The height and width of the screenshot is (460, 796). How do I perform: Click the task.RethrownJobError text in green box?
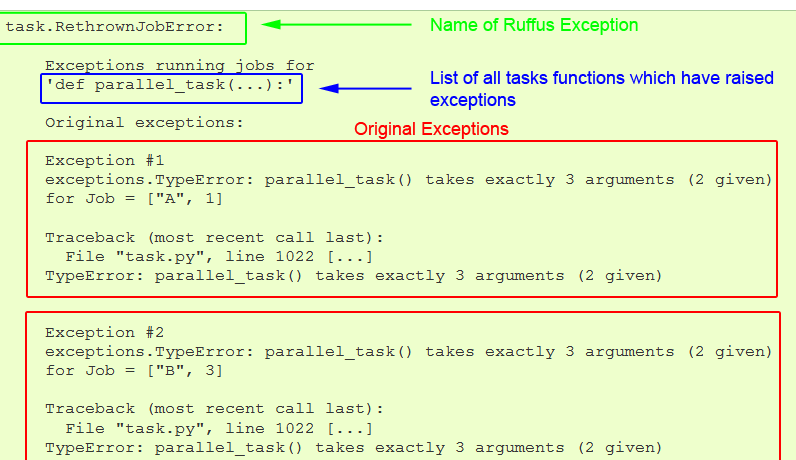pos(115,26)
